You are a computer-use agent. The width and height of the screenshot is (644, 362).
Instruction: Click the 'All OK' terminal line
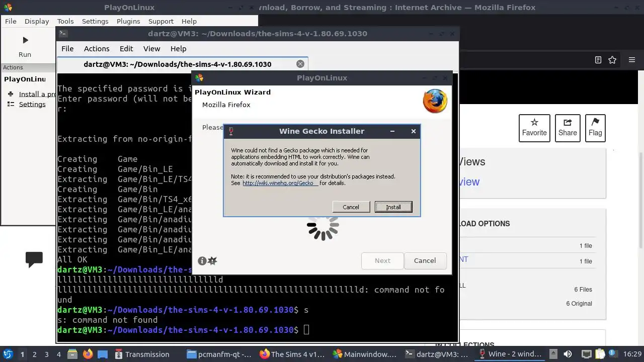[72, 259]
